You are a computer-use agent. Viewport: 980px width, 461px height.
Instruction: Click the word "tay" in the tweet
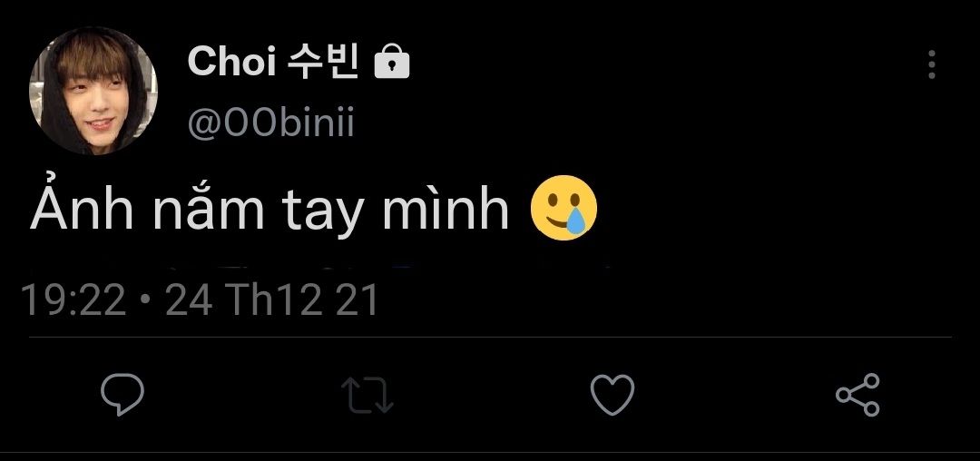[323, 214]
